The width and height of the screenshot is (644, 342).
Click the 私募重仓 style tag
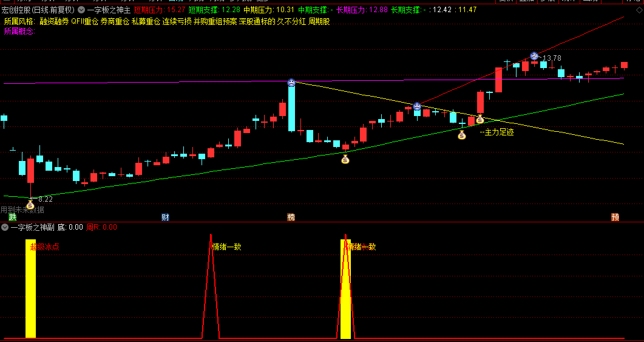pyautogui.click(x=146, y=22)
